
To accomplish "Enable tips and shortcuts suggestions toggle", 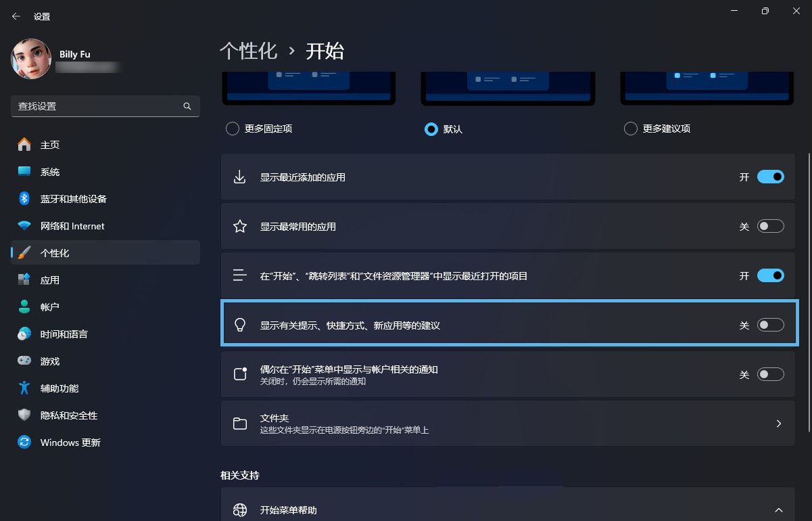I will pyautogui.click(x=771, y=325).
